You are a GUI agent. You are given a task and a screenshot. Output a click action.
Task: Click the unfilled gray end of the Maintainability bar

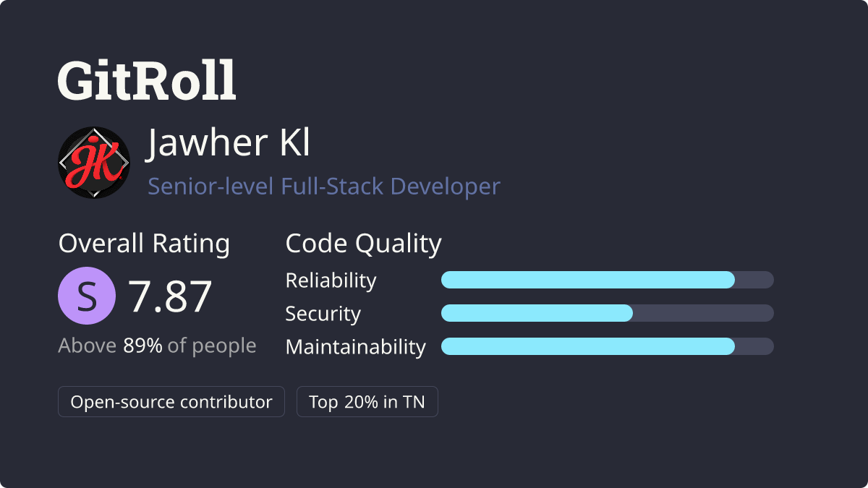point(755,346)
